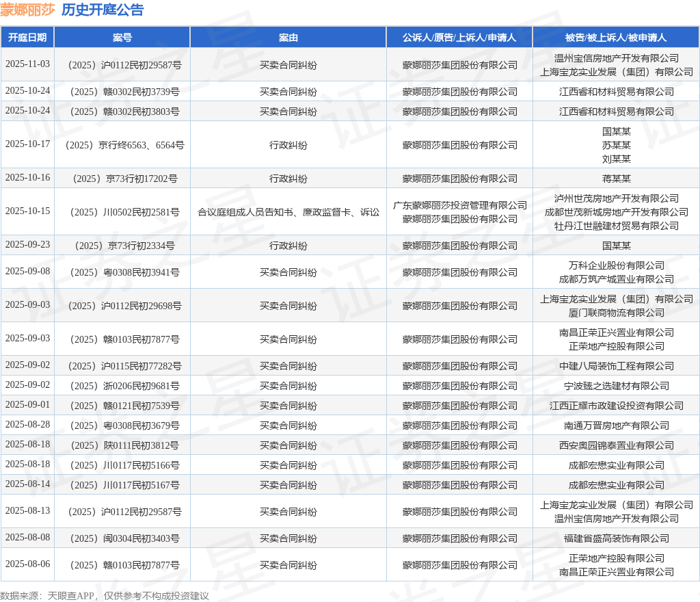Click the date 2025-08-14
Viewport: 700px width, 602px height.
(27, 484)
